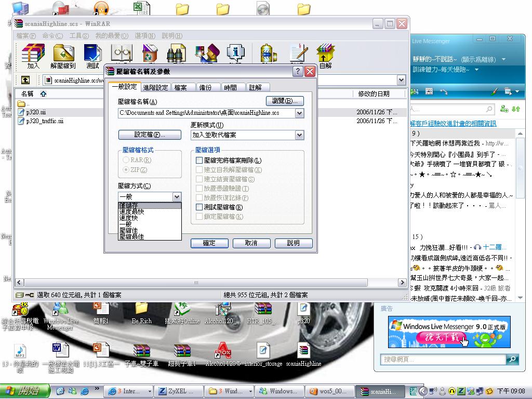Image resolution: width=532 pixels, height=399 pixels.
Task: Click the dialog's question mark help icon
Action: [x=298, y=72]
